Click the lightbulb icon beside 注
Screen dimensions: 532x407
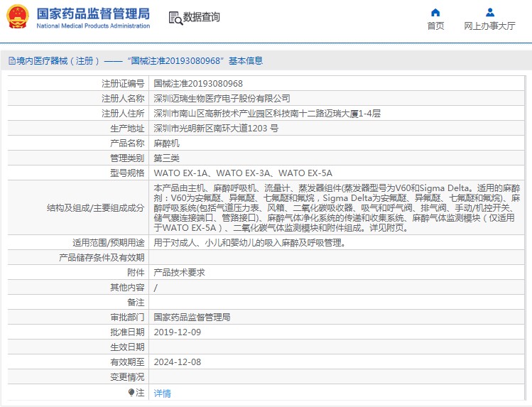pyautogui.click(x=131, y=392)
